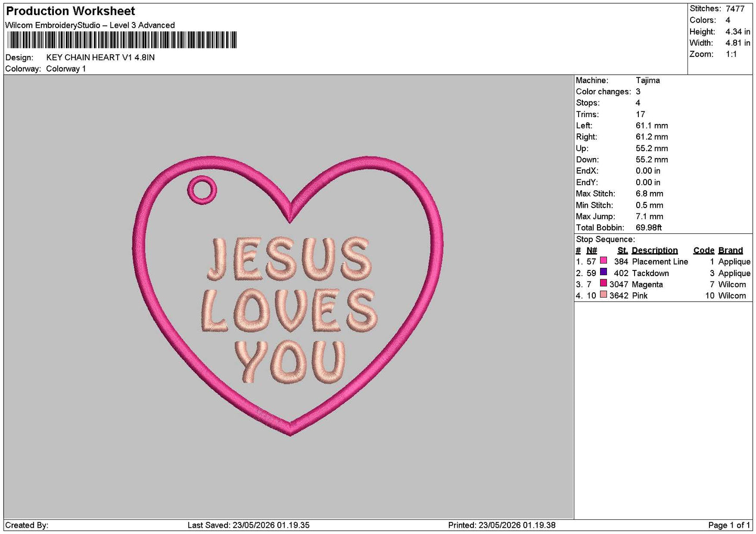Click design name 'KEY CHAIN HEART V1 4.8IN'

(100, 58)
